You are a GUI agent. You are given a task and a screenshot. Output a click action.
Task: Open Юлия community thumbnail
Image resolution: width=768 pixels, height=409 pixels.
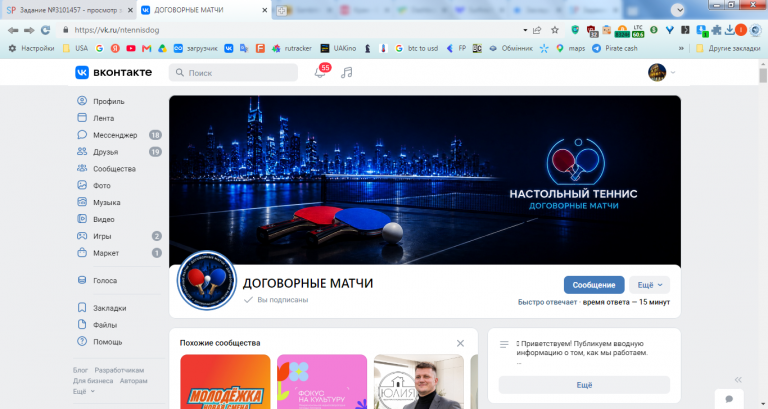click(419, 382)
